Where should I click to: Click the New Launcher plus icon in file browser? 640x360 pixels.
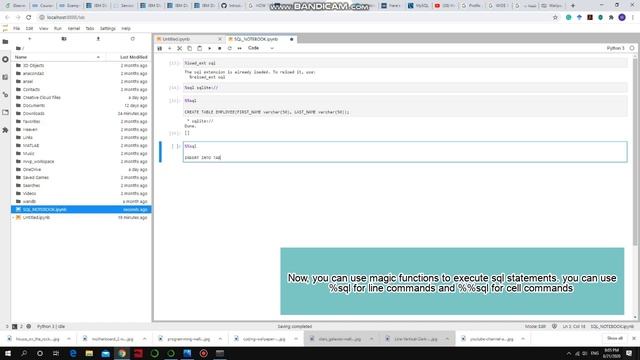click(x=29, y=39)
